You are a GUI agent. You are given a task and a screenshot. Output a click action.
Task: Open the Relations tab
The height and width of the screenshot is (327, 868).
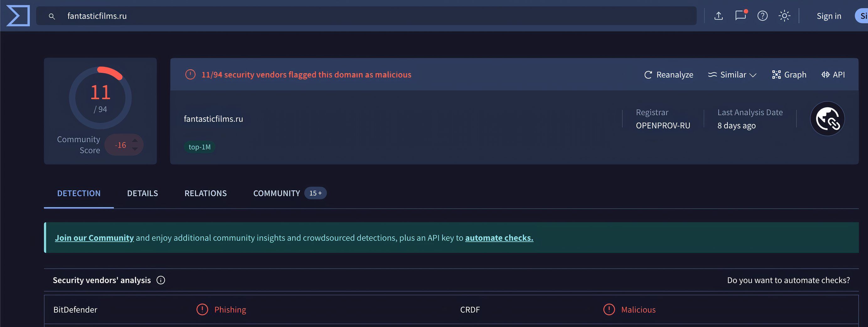(x=205, y=193)
